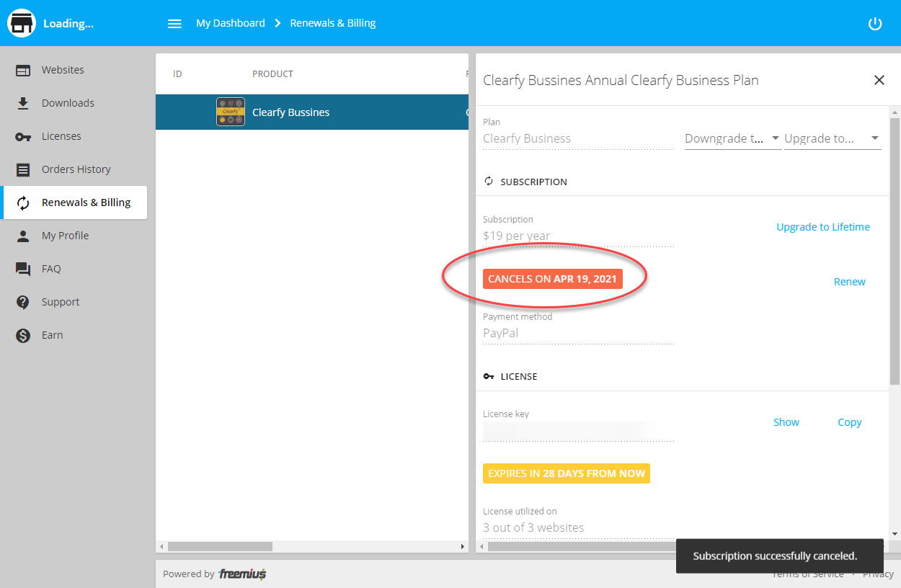Viewport: 901px width, 588px height.
Task: Click the Downloads arrow icon
Action: click(x=23, y=103)
